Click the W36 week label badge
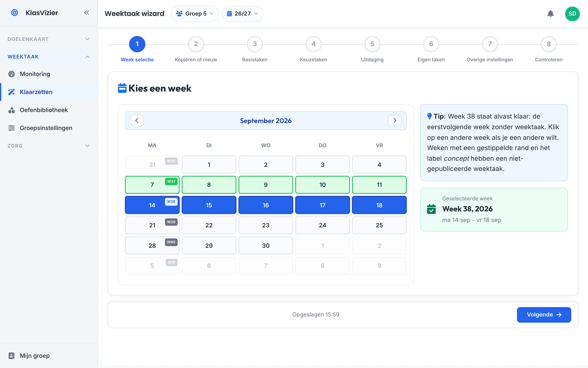This screenshot has height=368, width=588. pyautogui.click(x=171, y=161)
